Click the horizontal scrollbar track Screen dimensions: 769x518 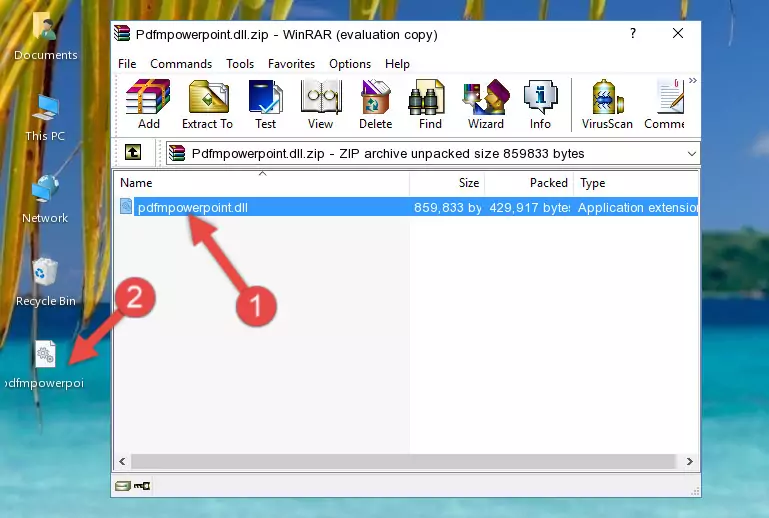tap(403, 461)
